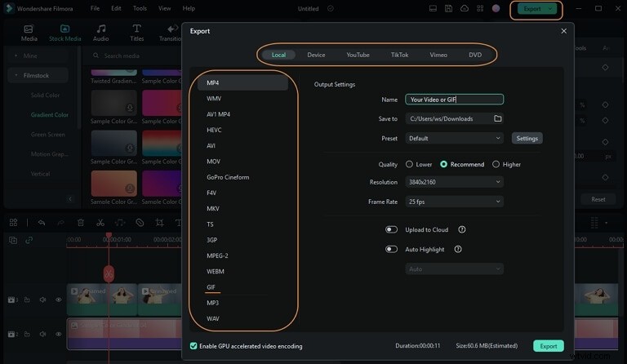The height and width of the screenshot is (364, 627).
Task: Click the Auto Highlight help icon
Action: (458, 249)
